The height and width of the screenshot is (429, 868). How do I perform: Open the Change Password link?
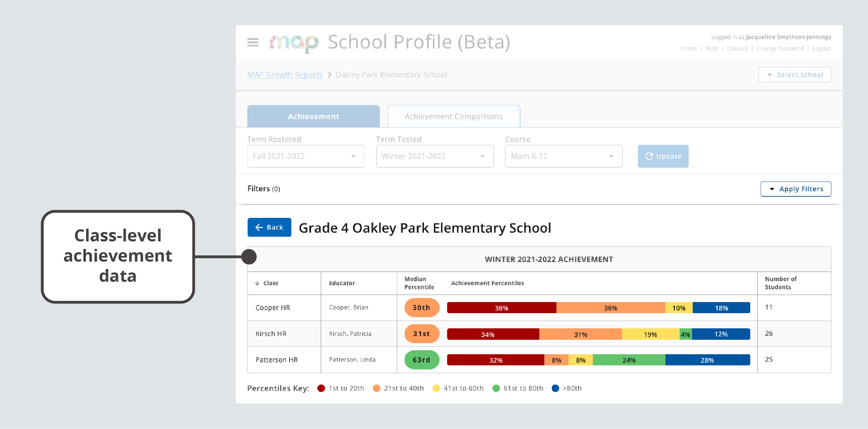[780, 48]
